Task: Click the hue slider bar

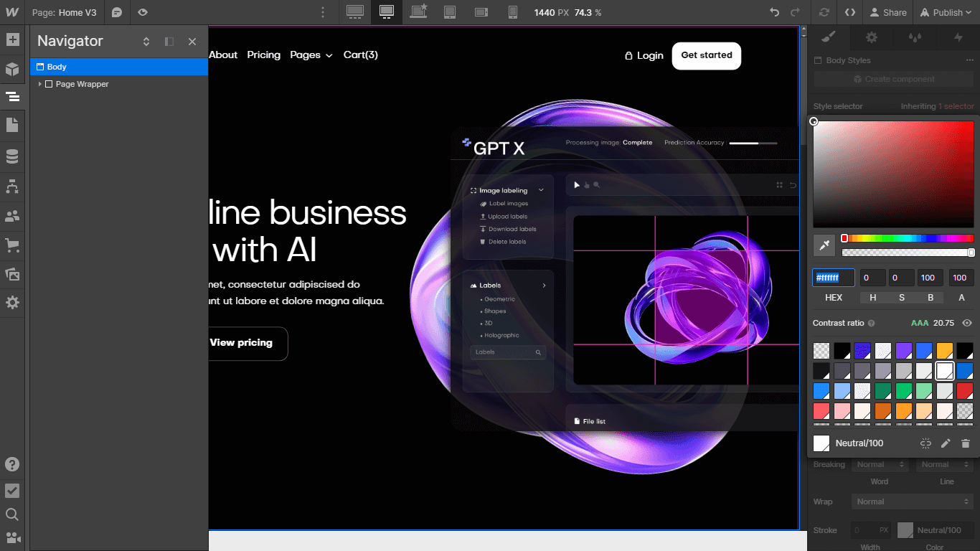Action: point(908,238)
